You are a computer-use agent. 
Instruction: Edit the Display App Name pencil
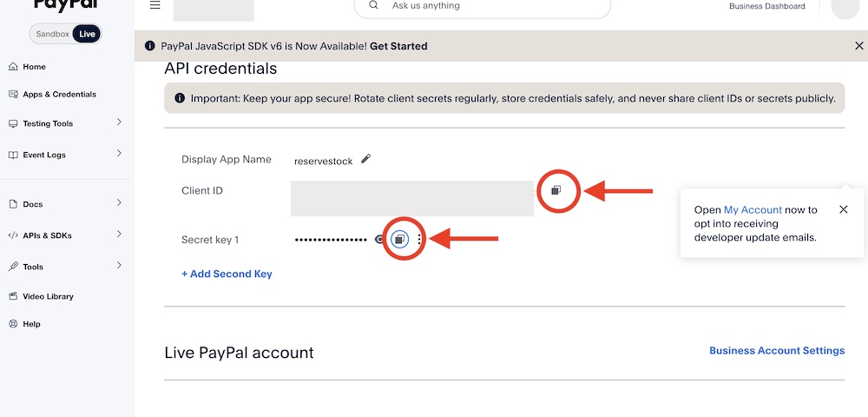pyautogui.click(x=366, y=159)
